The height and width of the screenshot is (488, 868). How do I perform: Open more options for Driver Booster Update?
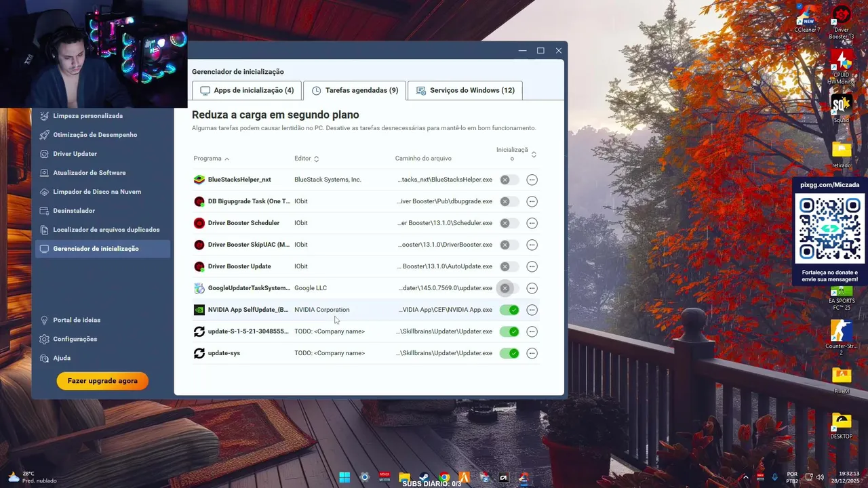[532, 266]
